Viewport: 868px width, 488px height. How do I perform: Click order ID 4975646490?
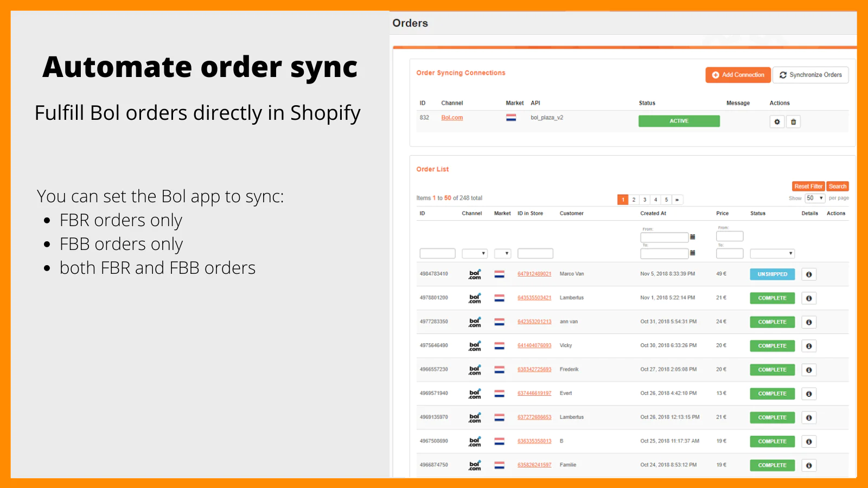tap(434, 345)
